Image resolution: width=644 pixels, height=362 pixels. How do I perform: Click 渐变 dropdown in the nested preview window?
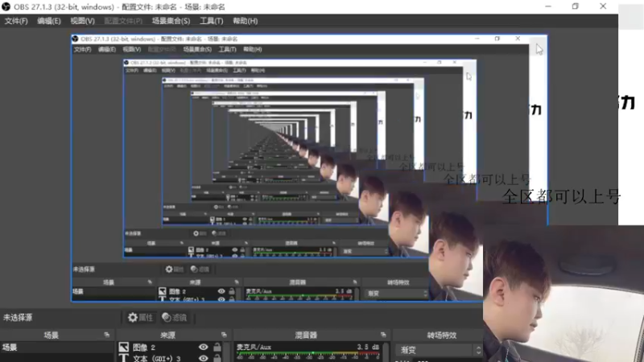click(396, 294)
